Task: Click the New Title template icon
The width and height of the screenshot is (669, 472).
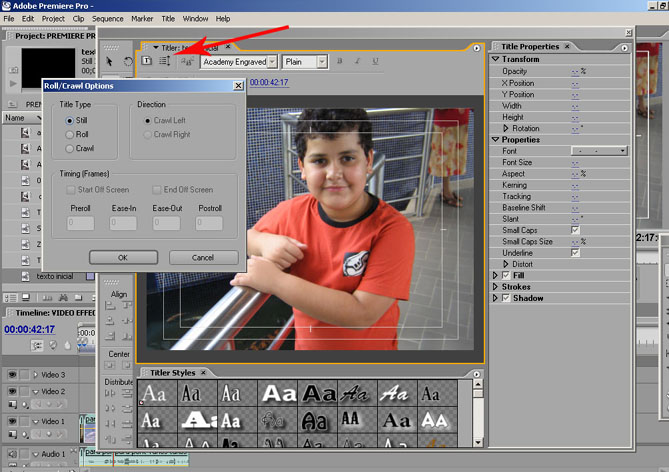Action: tap(146, 61)
